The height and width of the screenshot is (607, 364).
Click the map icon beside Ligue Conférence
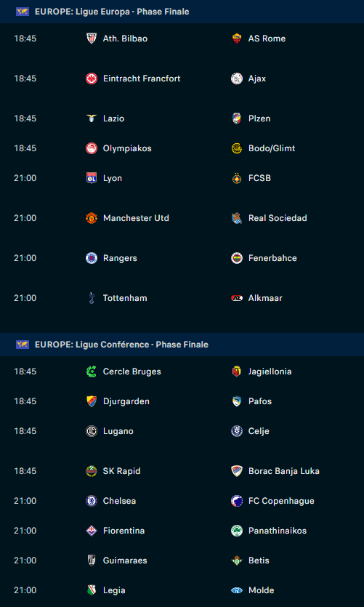pos(23,345)
